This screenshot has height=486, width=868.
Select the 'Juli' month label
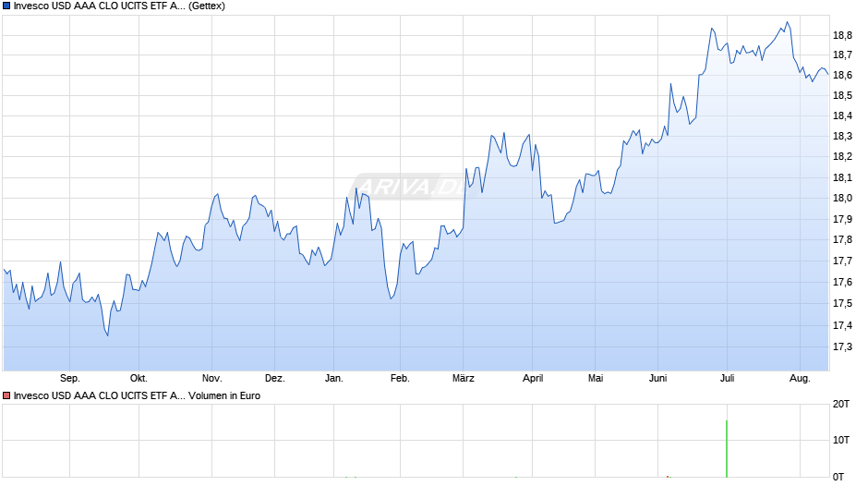727,379
